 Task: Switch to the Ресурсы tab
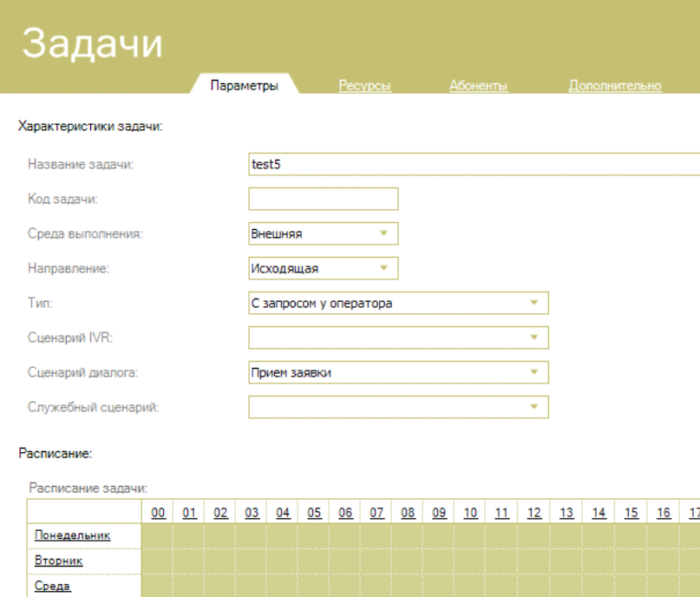[x=364, y=86]
